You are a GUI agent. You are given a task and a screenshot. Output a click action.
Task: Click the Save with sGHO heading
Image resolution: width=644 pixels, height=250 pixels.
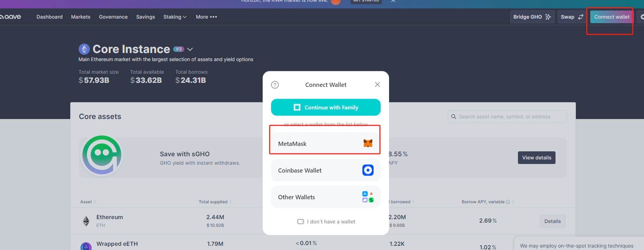coord(185,154)
